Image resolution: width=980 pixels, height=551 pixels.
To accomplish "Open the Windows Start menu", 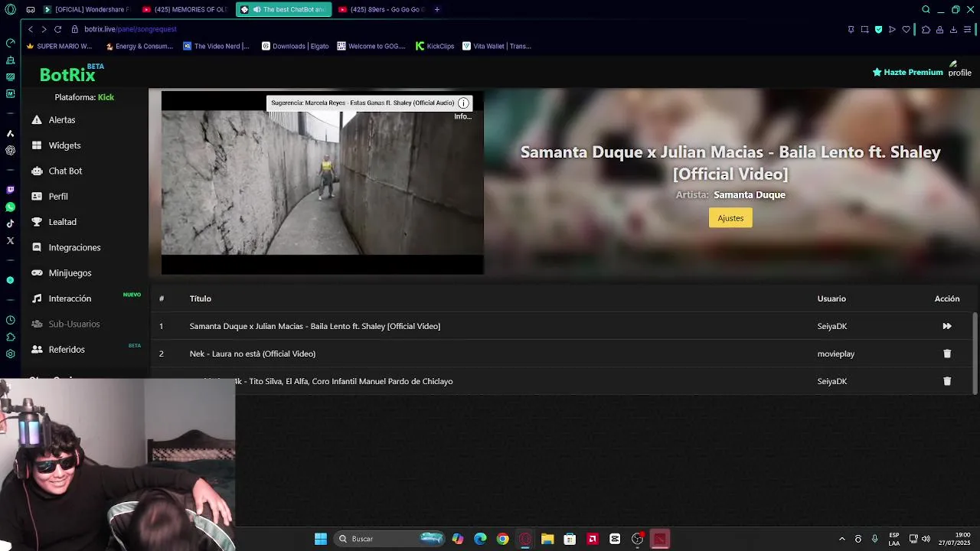I will (x=321, y=539).
